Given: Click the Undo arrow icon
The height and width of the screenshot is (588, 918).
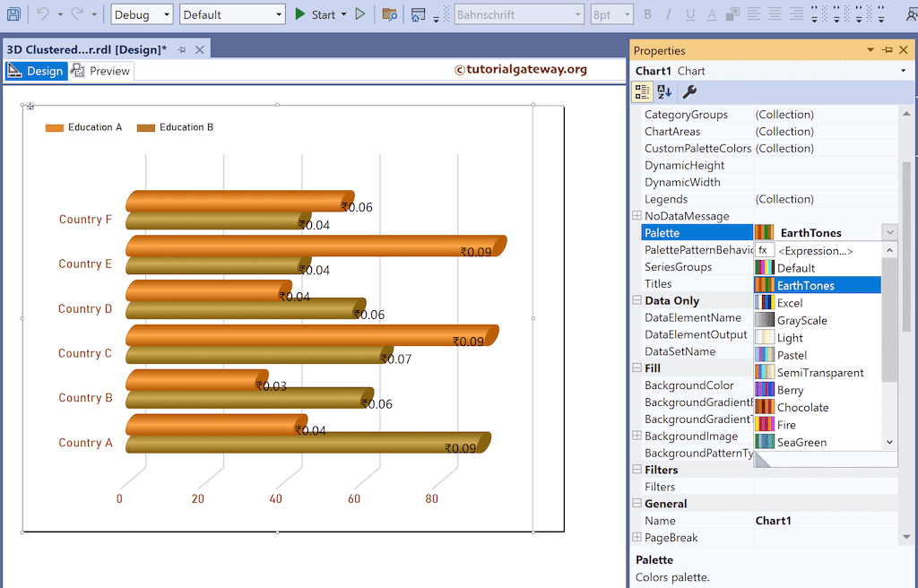Looking at the screenshot, I should 42,14.
